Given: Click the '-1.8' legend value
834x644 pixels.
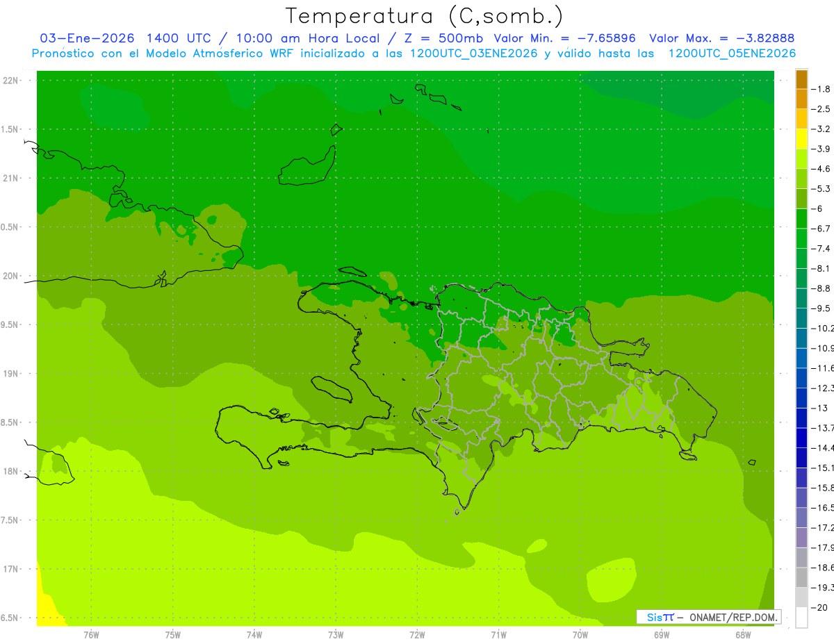Looking at the screenshot, I should click(821, 89).
